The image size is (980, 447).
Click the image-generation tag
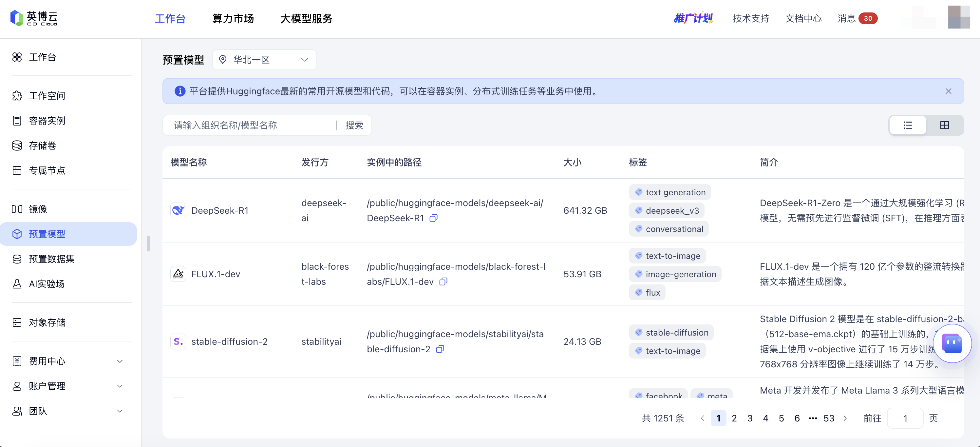(675, 274)
